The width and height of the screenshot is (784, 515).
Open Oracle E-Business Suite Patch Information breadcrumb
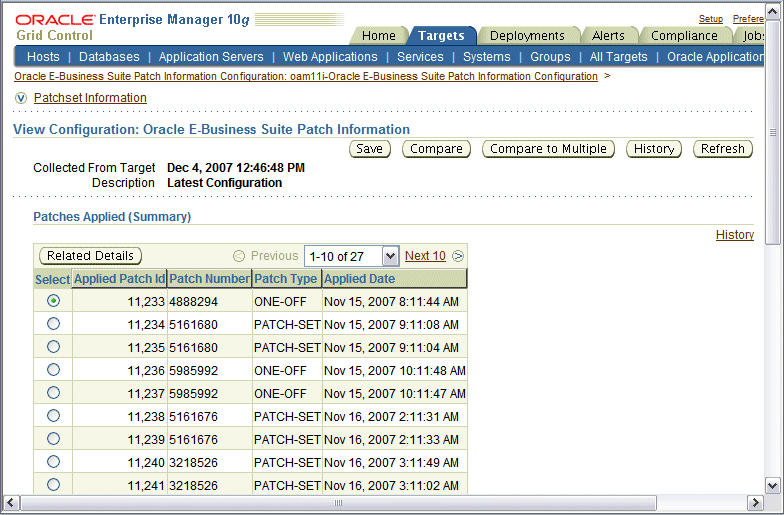click(x=306, y=76)
